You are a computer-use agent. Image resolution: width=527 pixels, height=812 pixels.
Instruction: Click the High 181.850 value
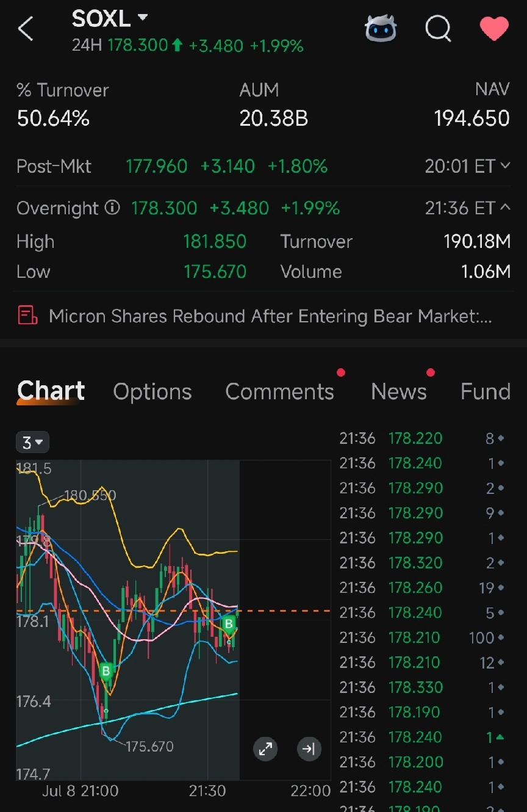coord(215,242)
